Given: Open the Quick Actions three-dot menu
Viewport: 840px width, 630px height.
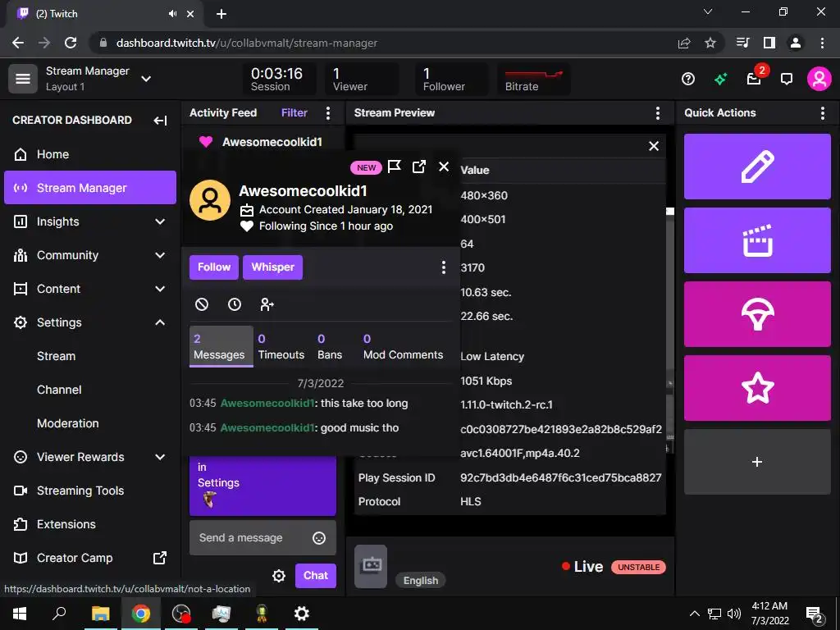Looking at the screenshot, I should pyautogui.click(x=822, y=113).
